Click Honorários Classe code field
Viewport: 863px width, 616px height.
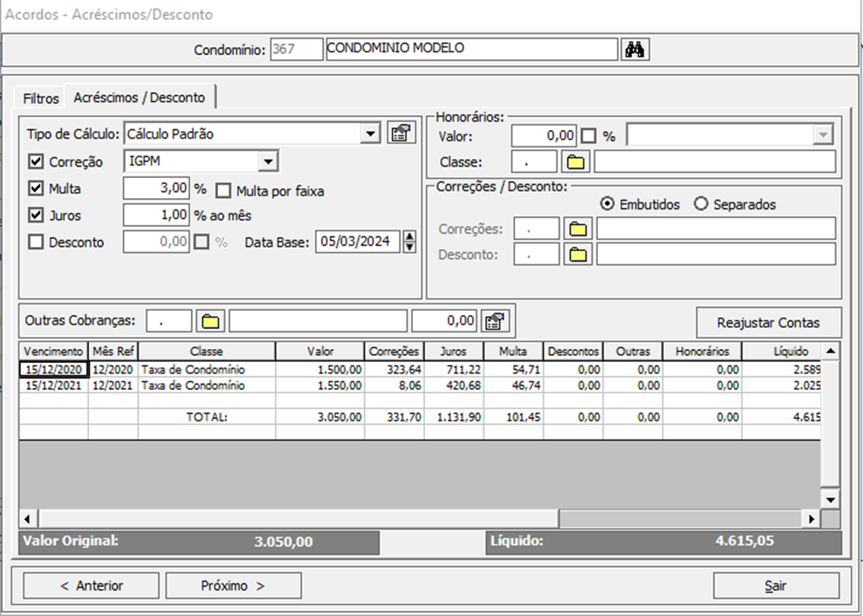click(534, 161)
